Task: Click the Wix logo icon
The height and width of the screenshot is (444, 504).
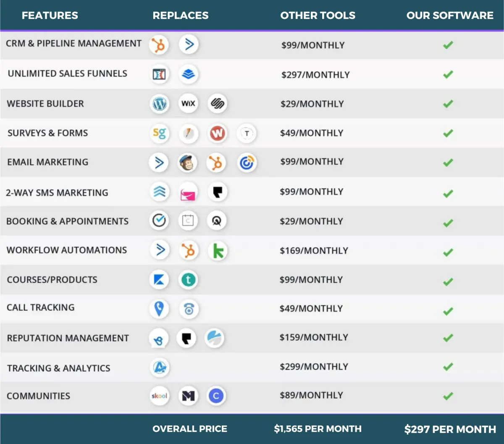Action: 188,103
